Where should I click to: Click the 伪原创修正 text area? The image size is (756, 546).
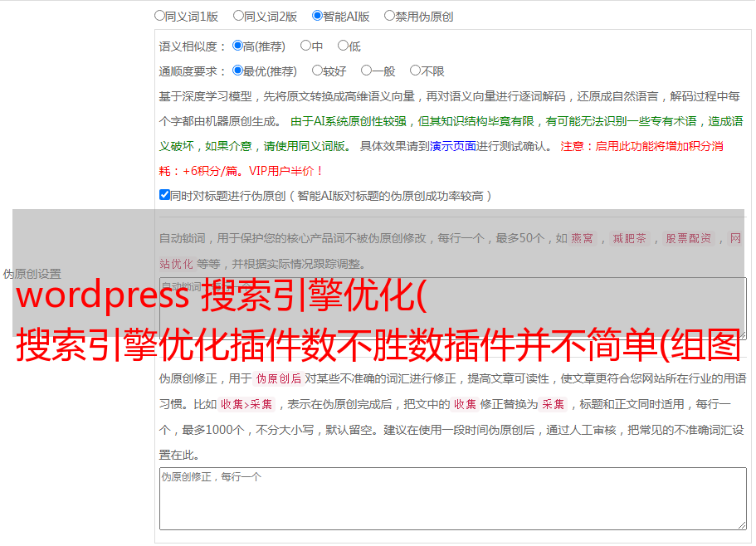point(453,499)
